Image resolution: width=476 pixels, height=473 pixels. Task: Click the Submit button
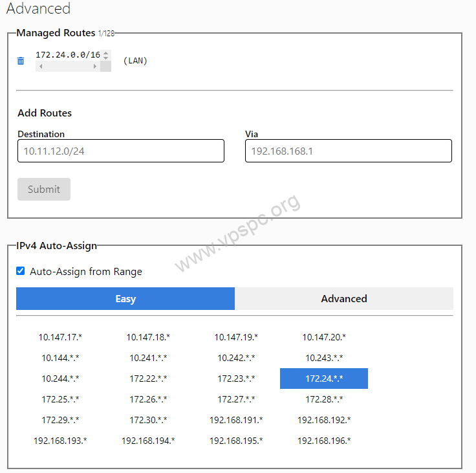(44, 189)
